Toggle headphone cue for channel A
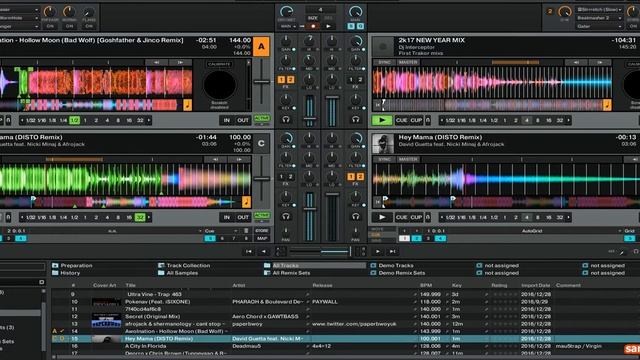The width and height of the screenshot is (640, 360). click(x=286, y=119)
